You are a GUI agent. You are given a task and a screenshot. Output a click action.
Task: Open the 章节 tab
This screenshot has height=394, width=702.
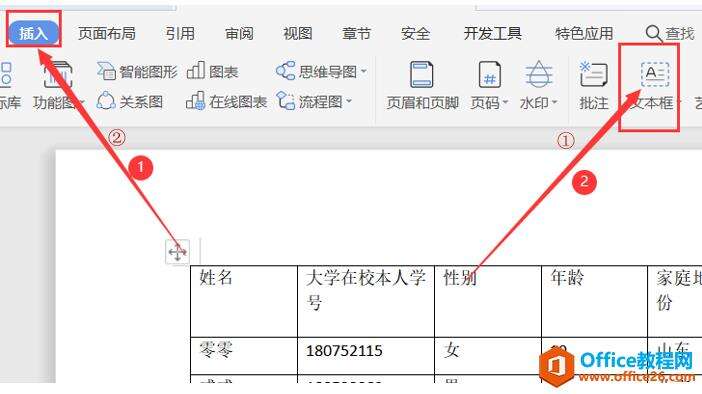[356, 34]
